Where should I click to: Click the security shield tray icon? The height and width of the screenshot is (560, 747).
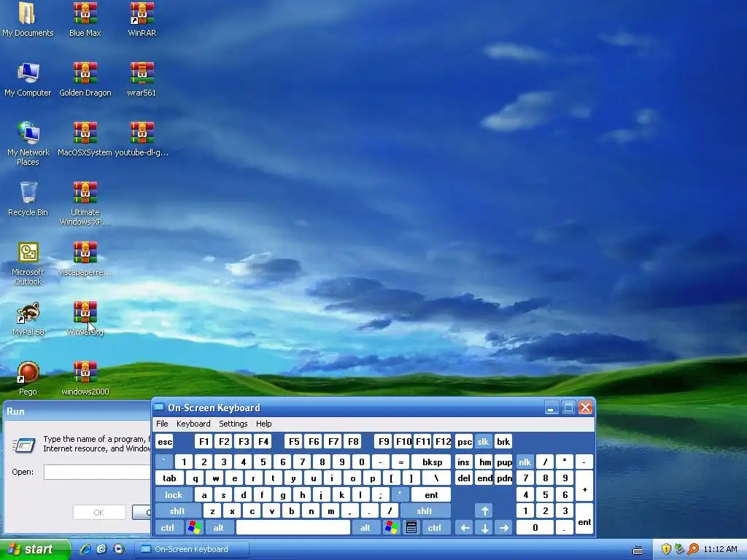[666, 549]
